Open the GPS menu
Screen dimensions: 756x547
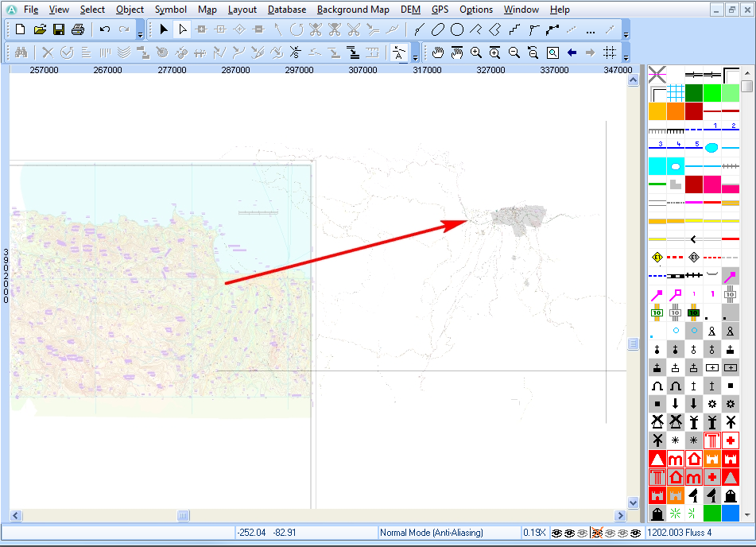click(x=440, y=10)
